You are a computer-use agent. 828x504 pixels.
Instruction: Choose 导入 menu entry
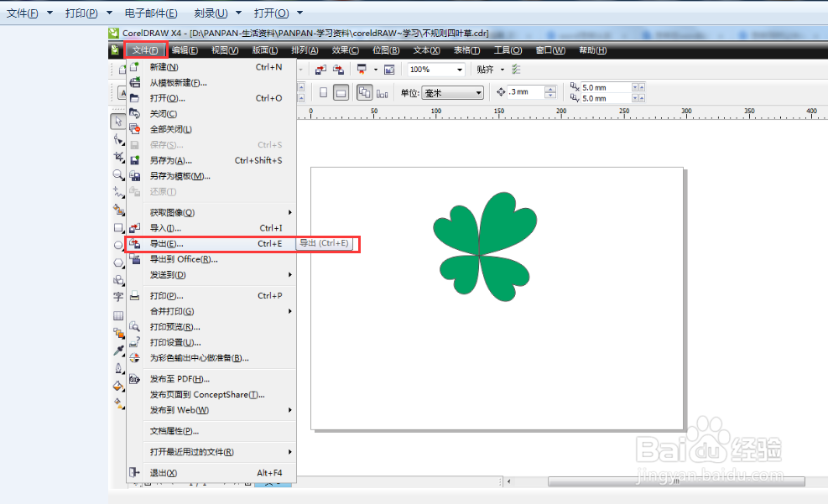[x=211, y=228]
